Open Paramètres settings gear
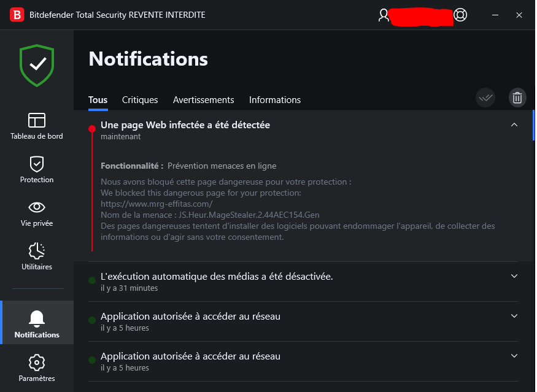 [37, 368]
